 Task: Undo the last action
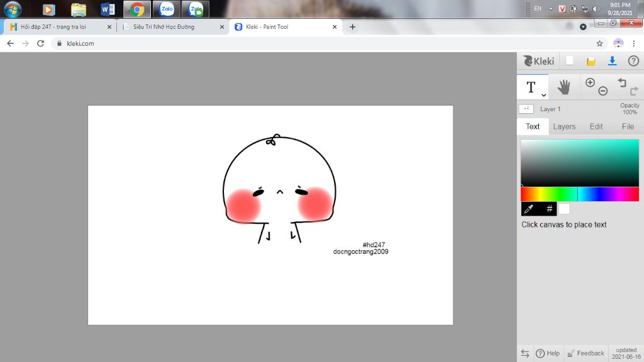click(x=622, y=82)
